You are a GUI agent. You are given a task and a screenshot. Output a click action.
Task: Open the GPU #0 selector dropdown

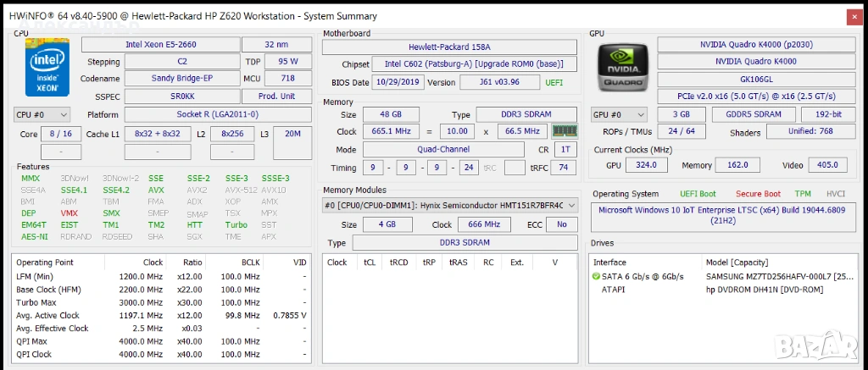[617, 114]
